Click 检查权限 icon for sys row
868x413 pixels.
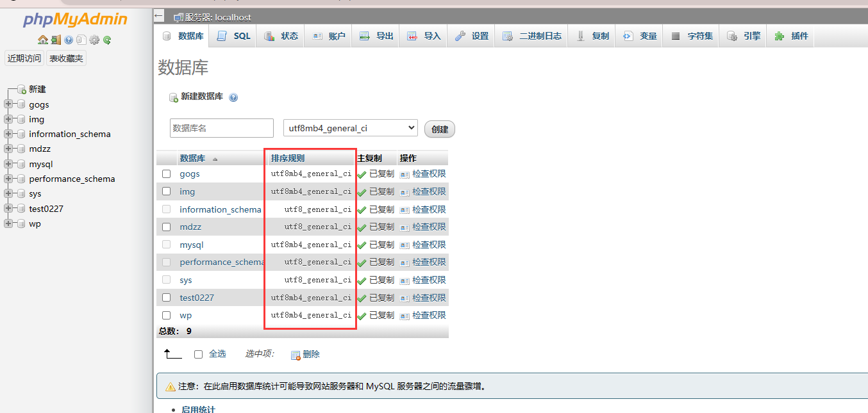(405, 280)
